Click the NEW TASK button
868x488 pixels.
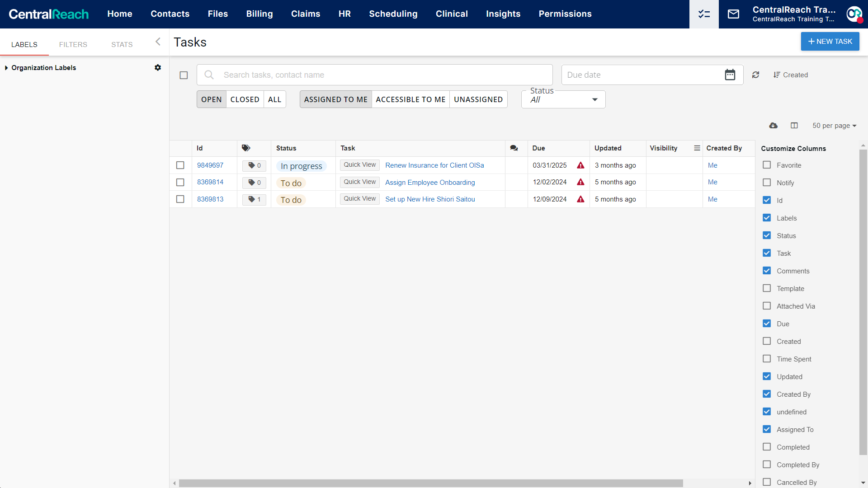pos(830,42)
